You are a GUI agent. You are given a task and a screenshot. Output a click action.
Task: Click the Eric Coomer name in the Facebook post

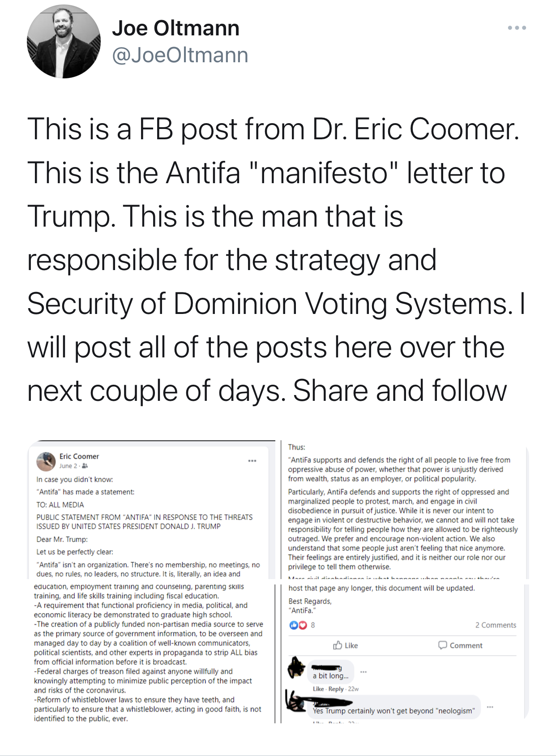click(79, 456)
